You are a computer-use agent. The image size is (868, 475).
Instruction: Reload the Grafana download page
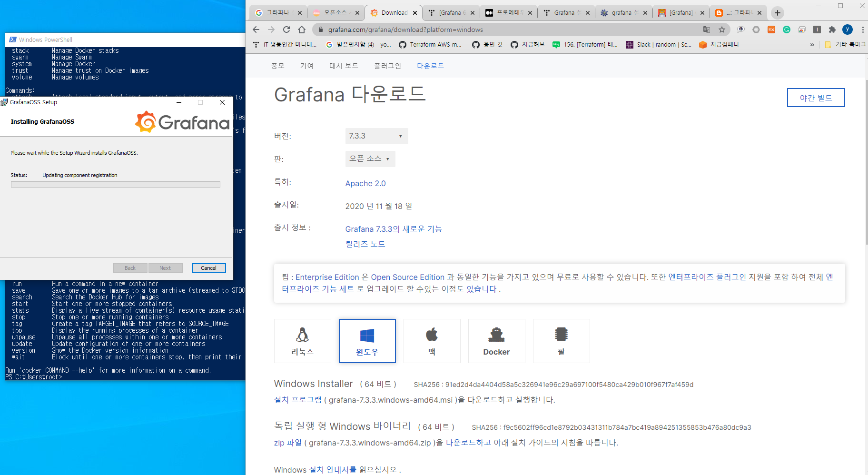tap(286, 30)
